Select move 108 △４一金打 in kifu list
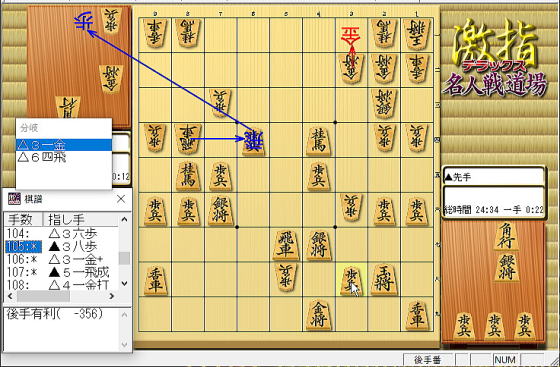560x367 pixels. 61,285
